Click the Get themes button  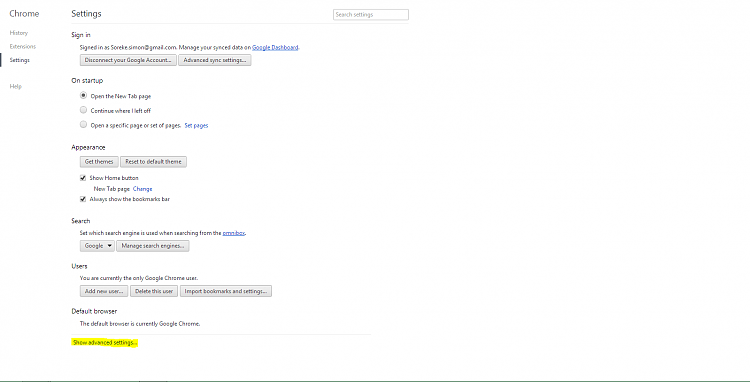point(99,162)
